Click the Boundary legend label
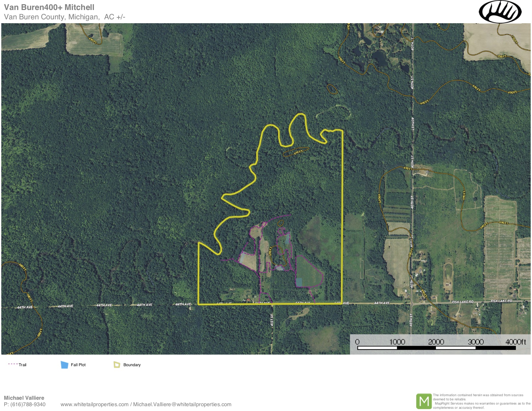 point(132,365)
